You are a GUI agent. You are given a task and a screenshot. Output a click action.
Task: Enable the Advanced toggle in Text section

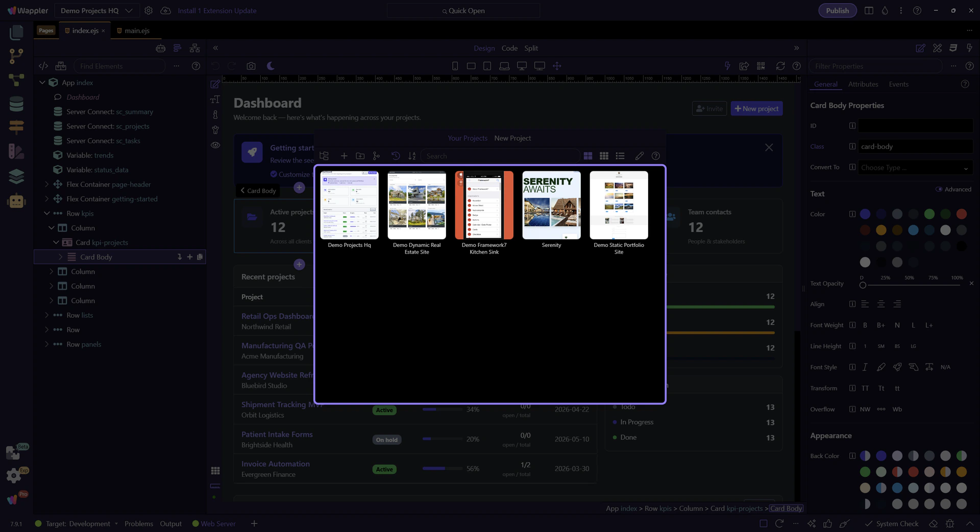pos(939,189)
